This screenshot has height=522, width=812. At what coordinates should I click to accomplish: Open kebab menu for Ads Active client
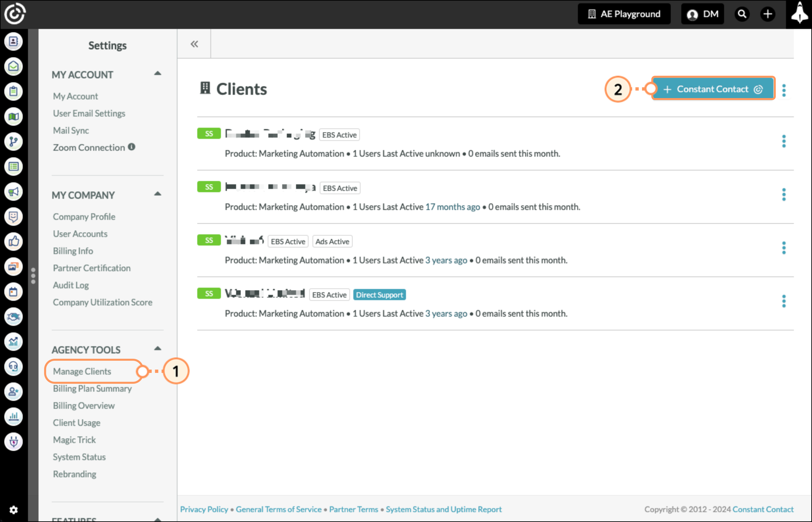click(784, 248)
